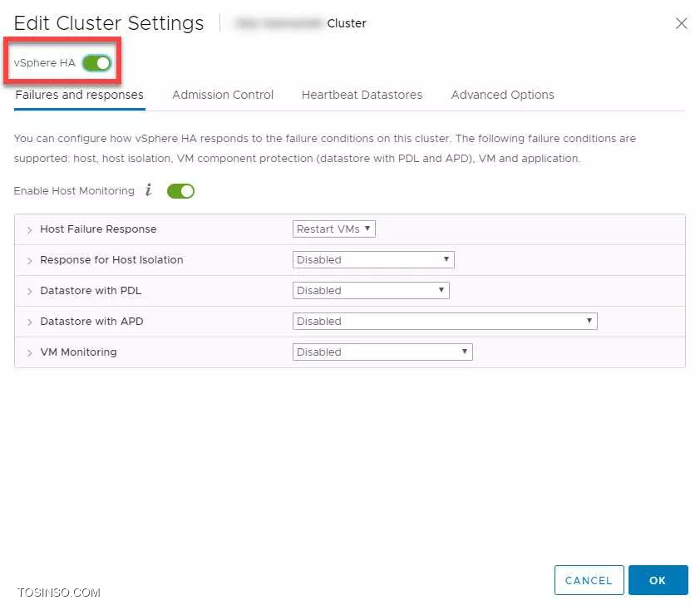Open the VM Monitoring dropdown
700x610 pixels.
[x=382, y=352]
